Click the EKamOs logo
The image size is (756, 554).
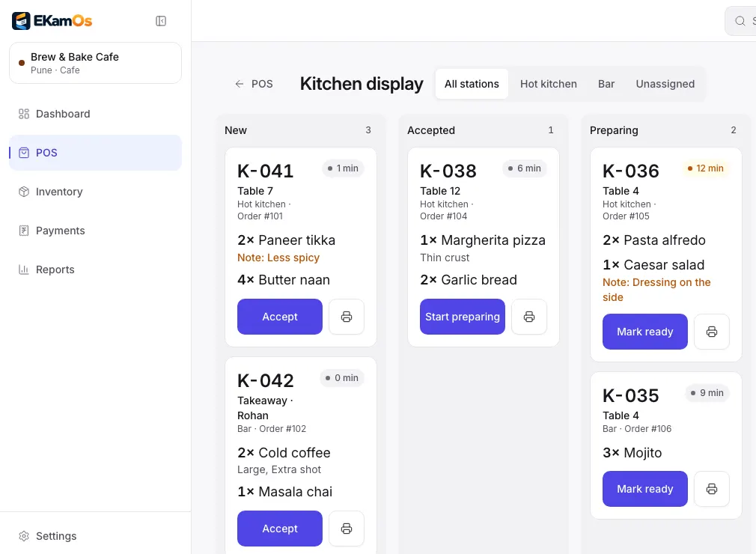(52, 21)
